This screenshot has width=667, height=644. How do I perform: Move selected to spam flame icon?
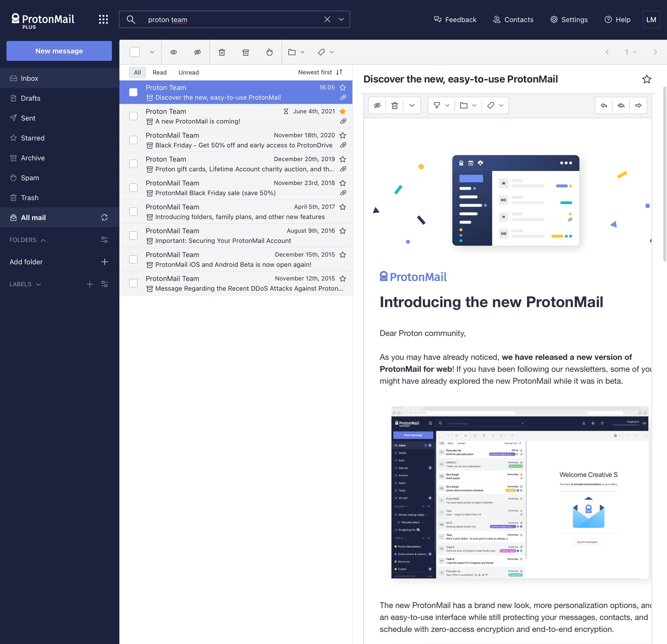tap(269, 52)
